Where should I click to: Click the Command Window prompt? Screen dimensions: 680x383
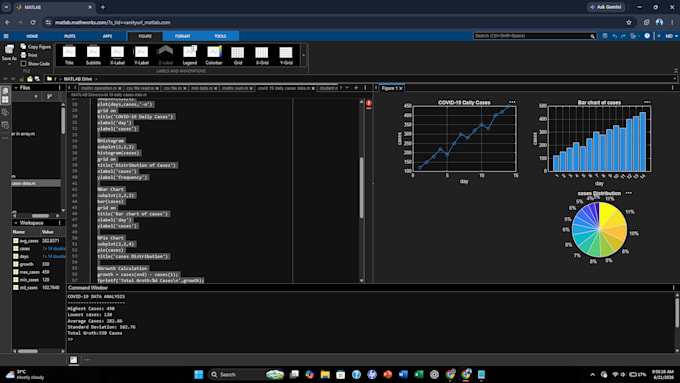(x=70, y=339)
